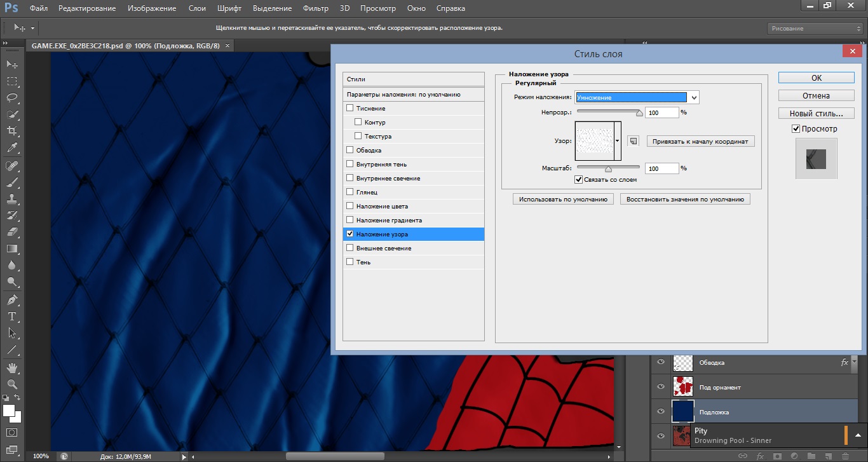Screen dimensions: 868x462
Task: Hide the Подложка layer
Action: tap(661, 411)
